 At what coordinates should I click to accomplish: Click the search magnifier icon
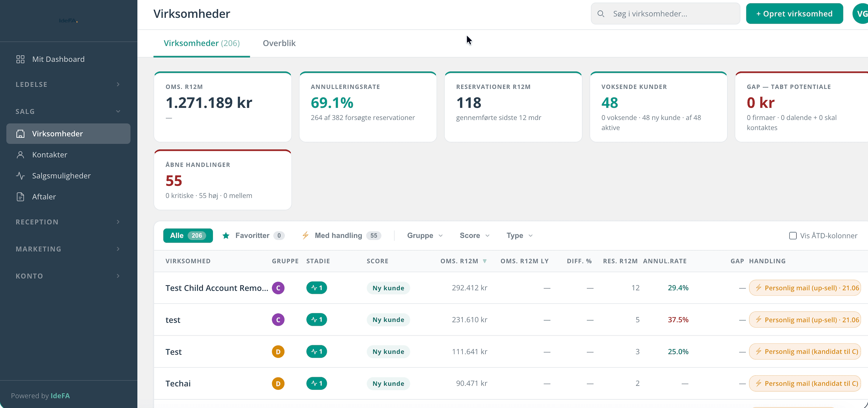coord(601,13)
